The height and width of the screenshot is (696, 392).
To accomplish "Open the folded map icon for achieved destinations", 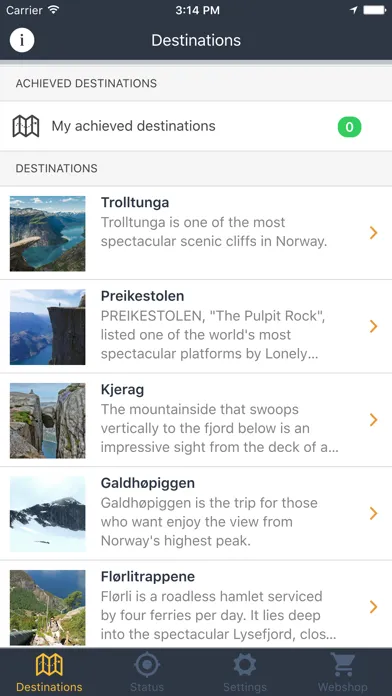I will pos(26,126).
